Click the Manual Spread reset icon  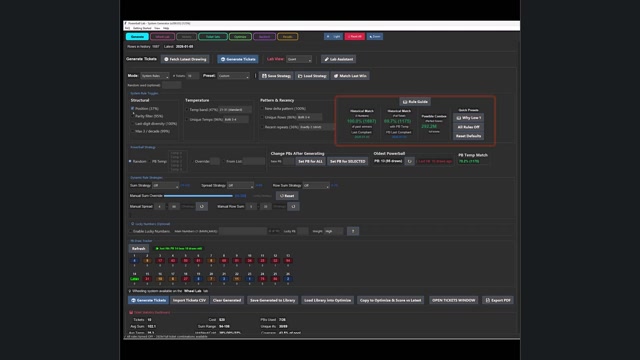point(202,207)
